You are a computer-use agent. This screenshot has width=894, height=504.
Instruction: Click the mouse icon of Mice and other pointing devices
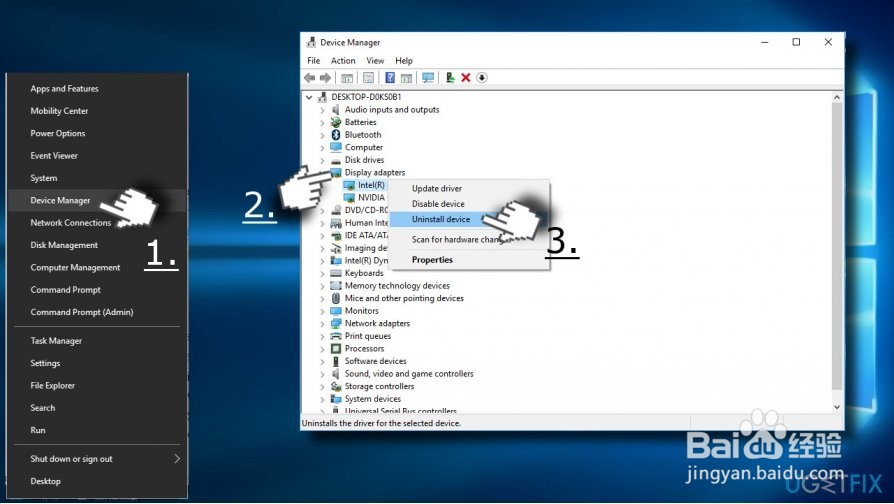336,298
